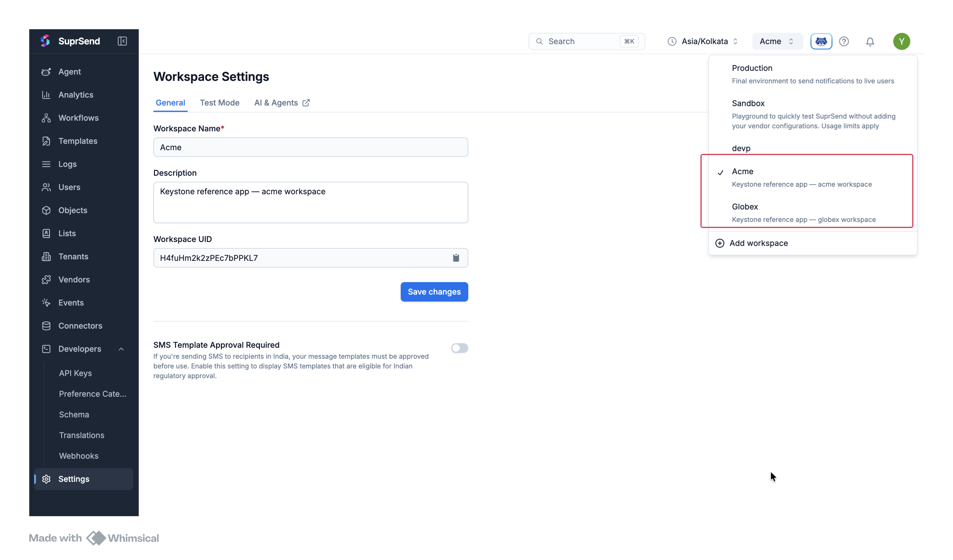This screenshot has height=560, width=953.
Task: Click the Workspace UID field
Action: 310,258
